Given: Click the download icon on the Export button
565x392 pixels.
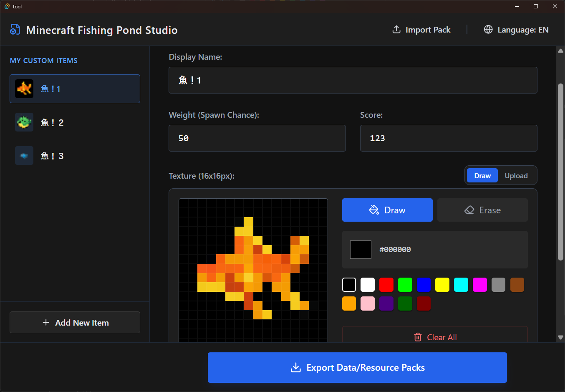Looking at the screenshot, I should (296, 367).
